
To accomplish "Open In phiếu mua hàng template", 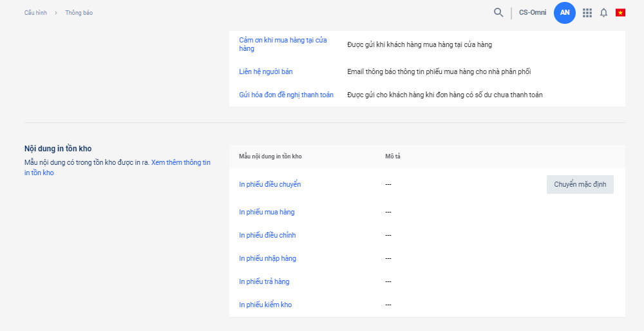I will tap(267, 212).
